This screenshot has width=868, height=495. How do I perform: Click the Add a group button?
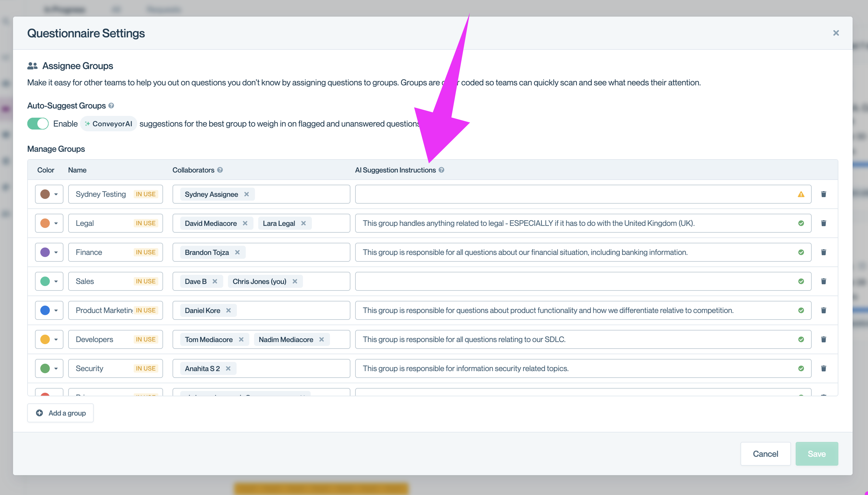[x=60, y=413]
